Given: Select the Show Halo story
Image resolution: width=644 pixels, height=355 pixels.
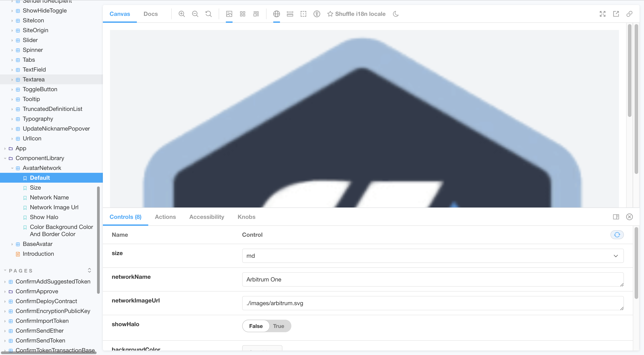Looking at the screenshot, I should (x=44, y=217).
